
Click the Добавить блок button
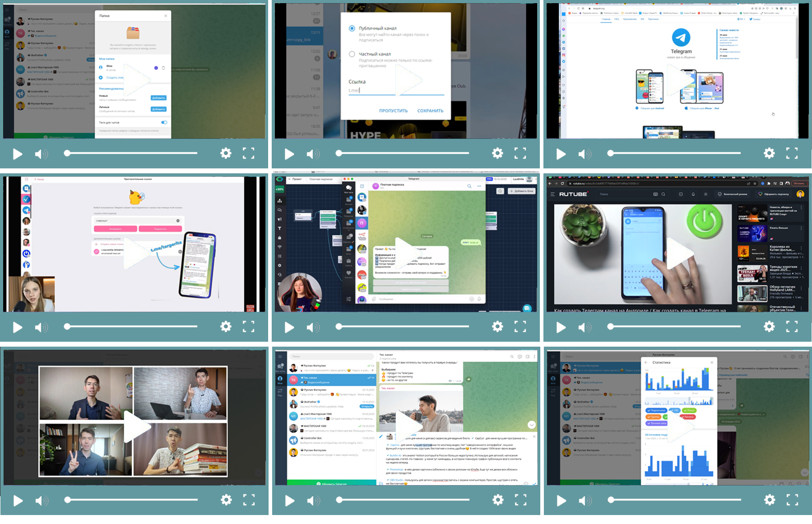521,191
